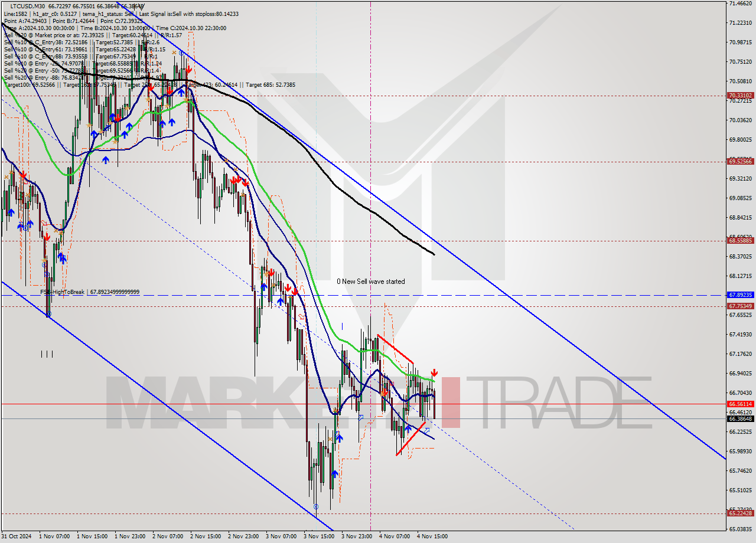Click the black 66.38648 current price label
The image size is (756, 543).
741,418
